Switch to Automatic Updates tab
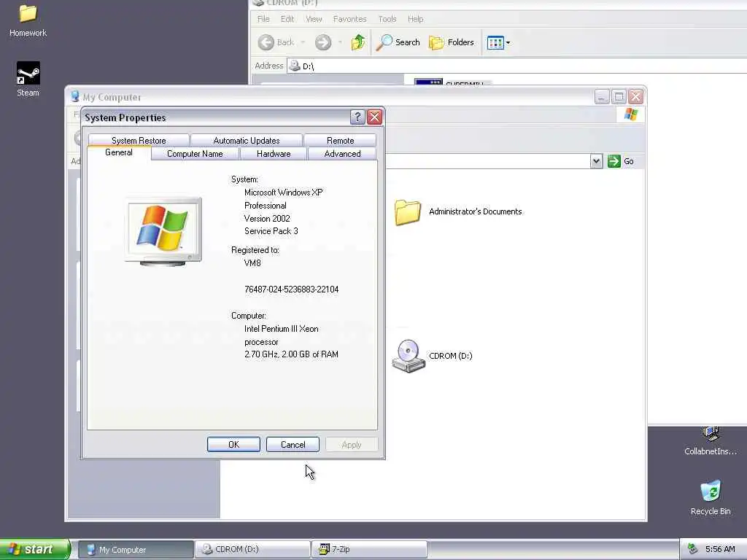 pyautogui.click(x=247, y=141)
